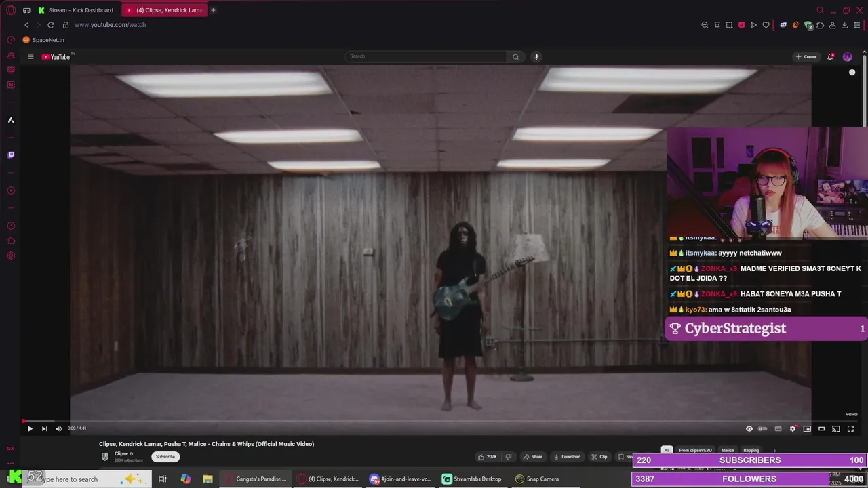Select the Rapping filter chip
Screen dimensions: 868x488
point(751,450)
